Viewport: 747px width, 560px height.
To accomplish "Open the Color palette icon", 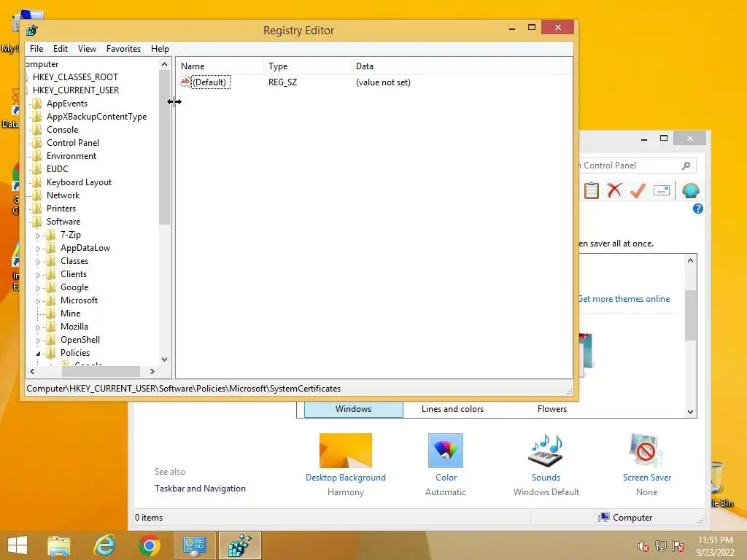I will pyautogui.click(x=446, y=451).
